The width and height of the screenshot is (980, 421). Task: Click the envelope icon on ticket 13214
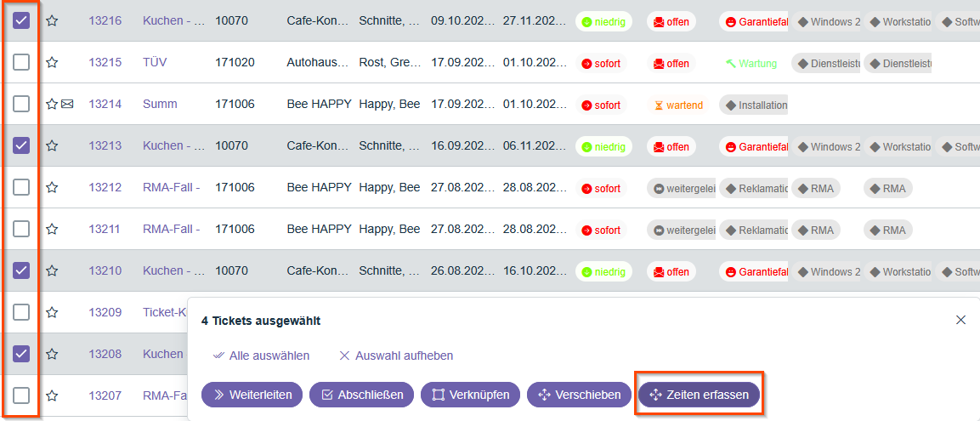coord(67,104)
